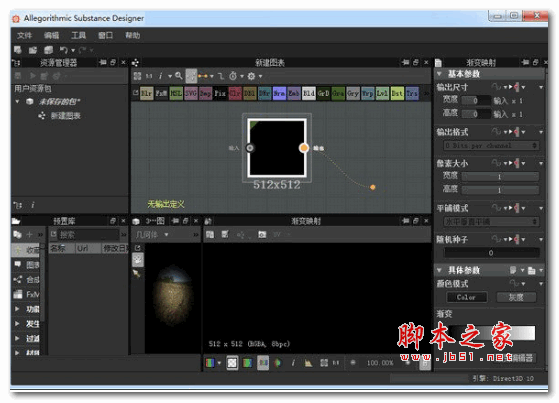Image resolution: width=559 pixels, height=403 pixels.
Task: Click the orange output connector on the node
Action: 304,148
